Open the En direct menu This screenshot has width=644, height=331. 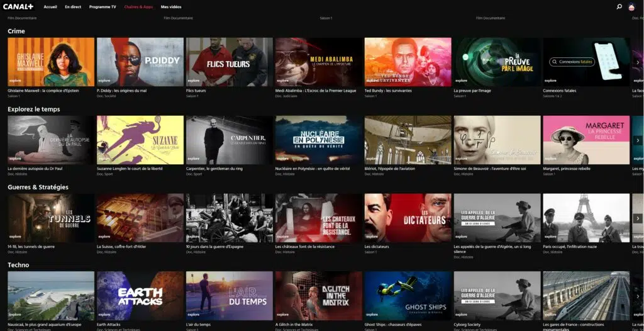pyautogui.click(x=73, y=7)
